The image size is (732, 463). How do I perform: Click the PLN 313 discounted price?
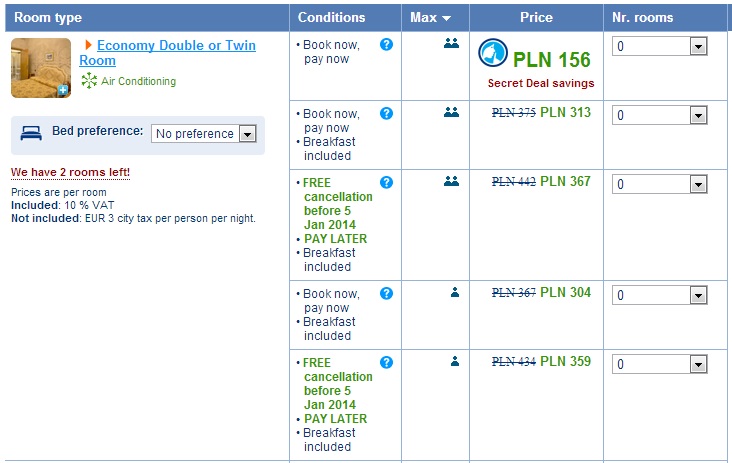565,112
